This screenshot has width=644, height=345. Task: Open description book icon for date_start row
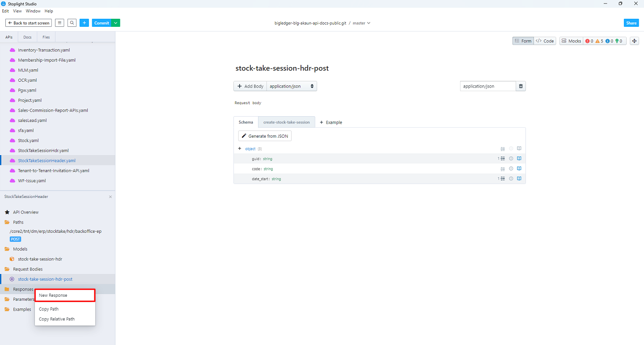click(519, 179)
